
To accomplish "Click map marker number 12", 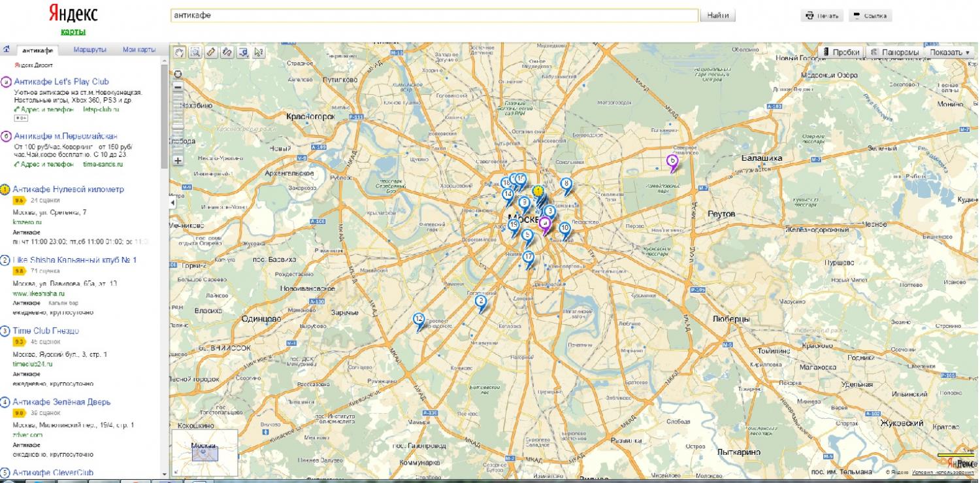I will point(419,320).
